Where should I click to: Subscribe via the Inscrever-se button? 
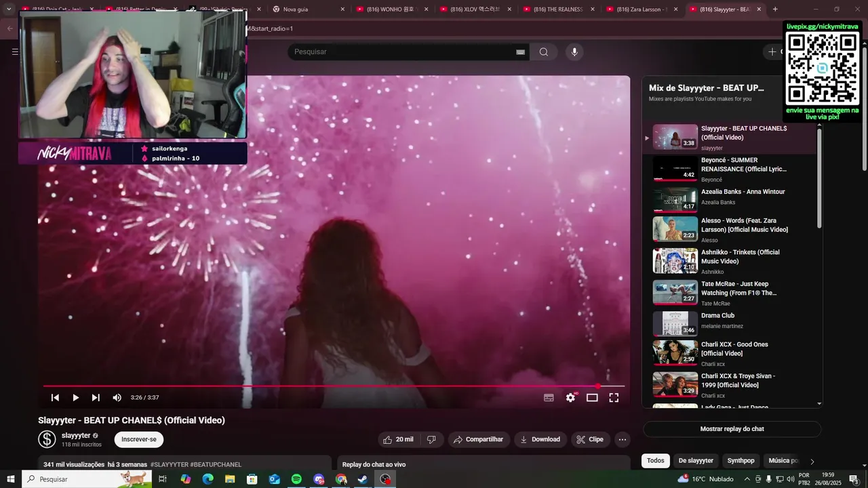click(x=139, y=439)
